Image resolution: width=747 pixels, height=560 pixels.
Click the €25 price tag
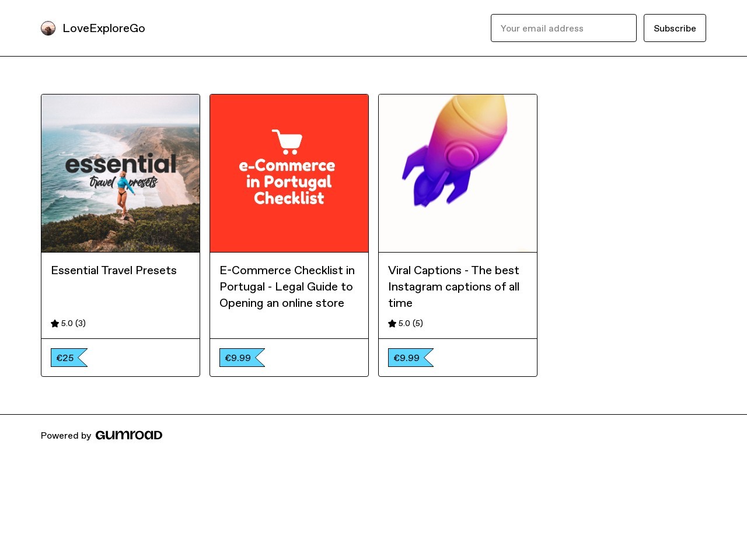point(69,358)
